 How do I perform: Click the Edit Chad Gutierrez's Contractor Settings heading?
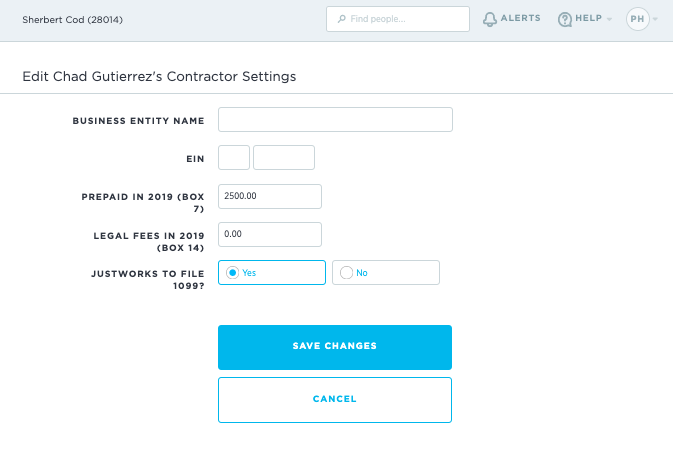point(159,76)
